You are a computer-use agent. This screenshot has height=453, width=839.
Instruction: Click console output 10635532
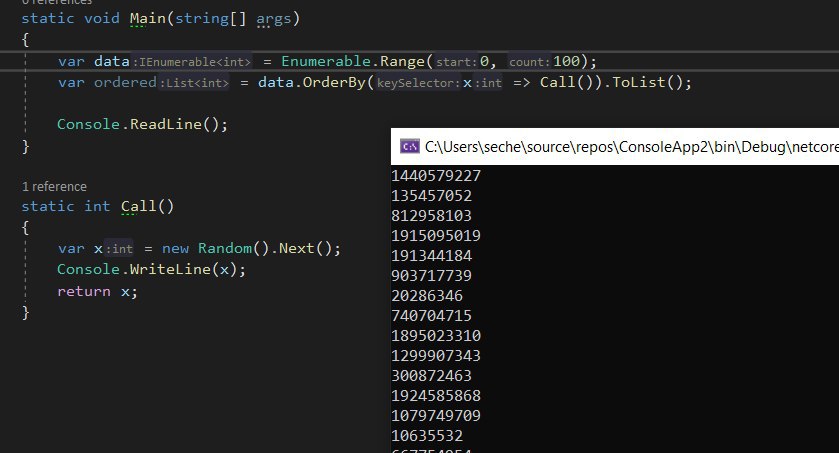tap(427, 436)
